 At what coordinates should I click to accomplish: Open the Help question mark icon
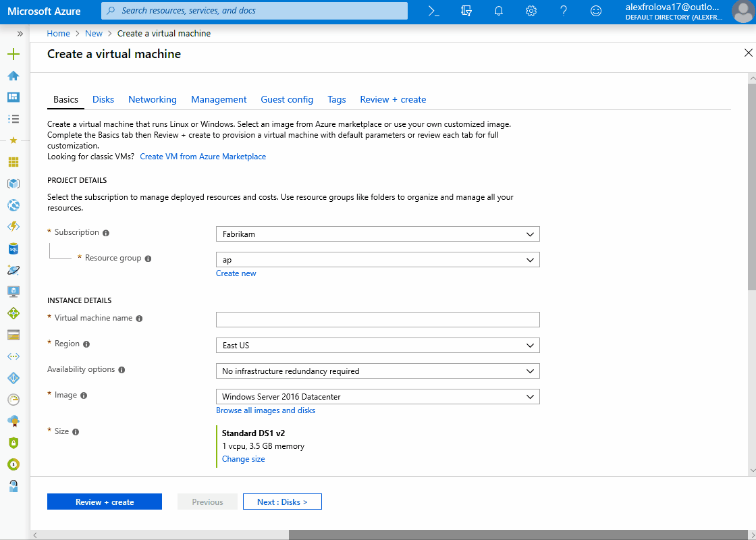click(564, 11)
